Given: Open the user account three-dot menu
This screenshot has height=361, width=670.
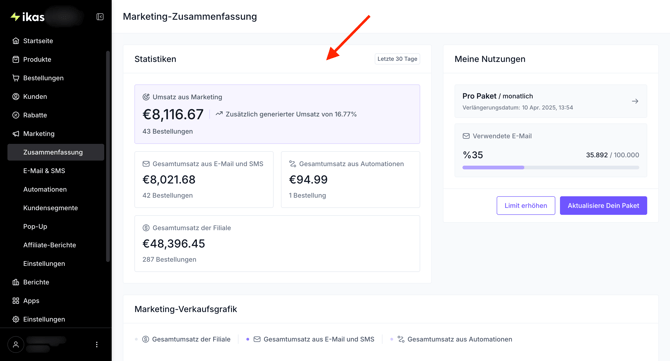Looking at the screenshot, I should point(97,344).
